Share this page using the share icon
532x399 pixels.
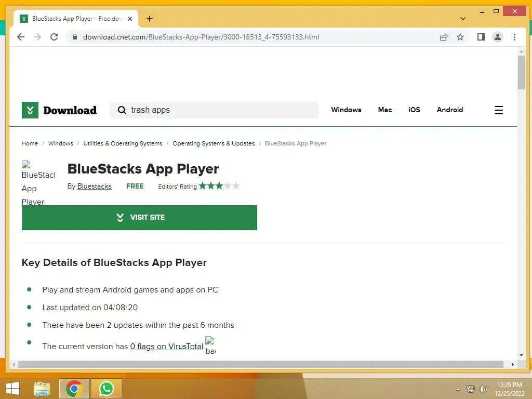click(x=444, y=37)
